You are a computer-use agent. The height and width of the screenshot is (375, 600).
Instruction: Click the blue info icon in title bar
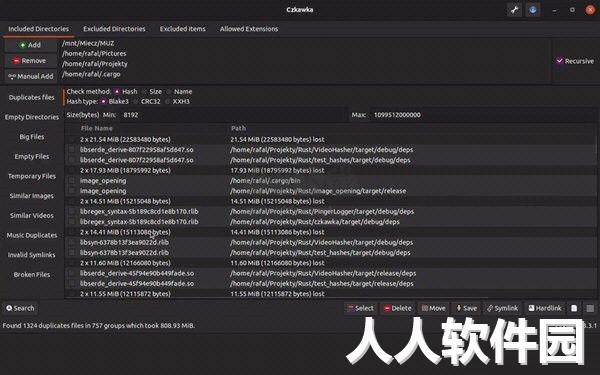coord(533,10)
